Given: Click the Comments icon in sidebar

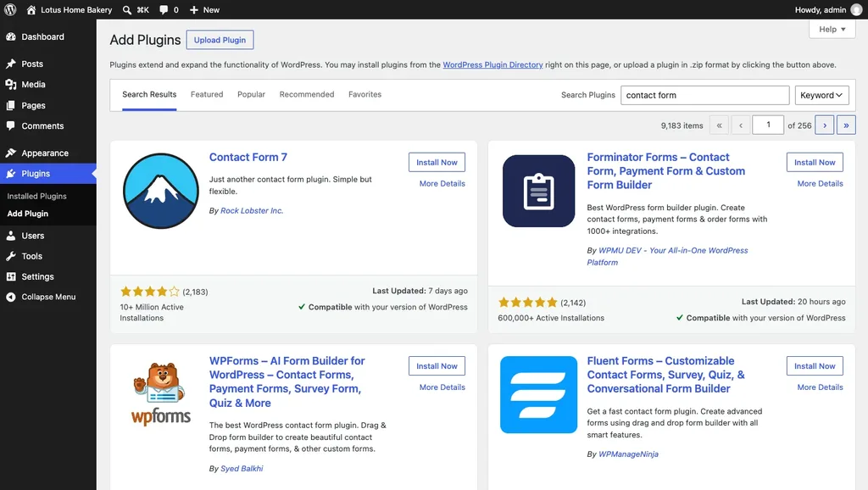Looking at the screenshot, I should 10,125.
